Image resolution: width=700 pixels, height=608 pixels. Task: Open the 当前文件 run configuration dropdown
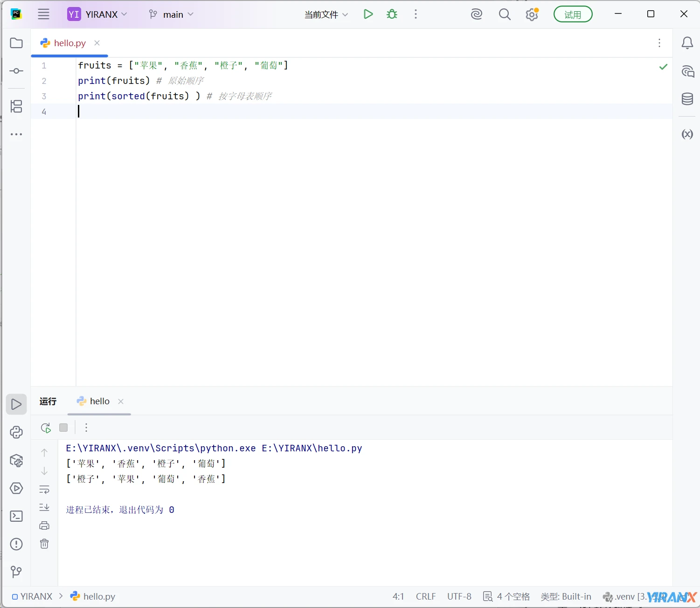click(x=326, y=14)
